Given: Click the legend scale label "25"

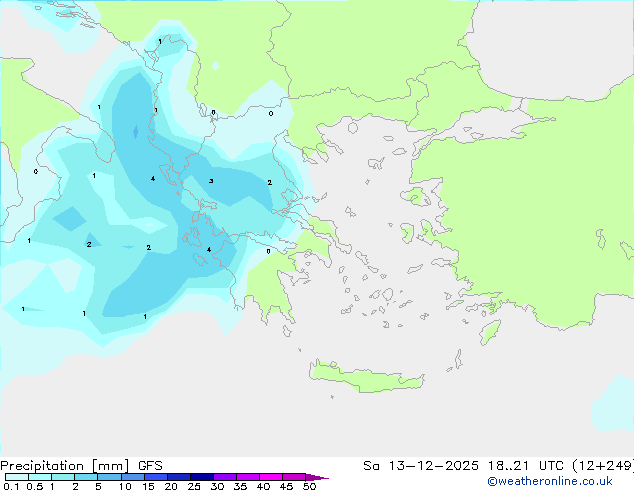Looking at the screenshot, I should coord(194,486).
